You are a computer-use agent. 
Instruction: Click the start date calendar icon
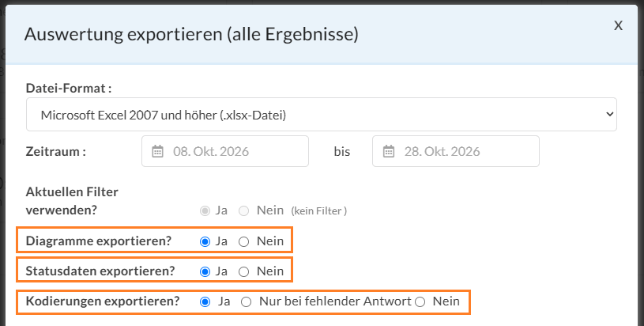(158, 151)
